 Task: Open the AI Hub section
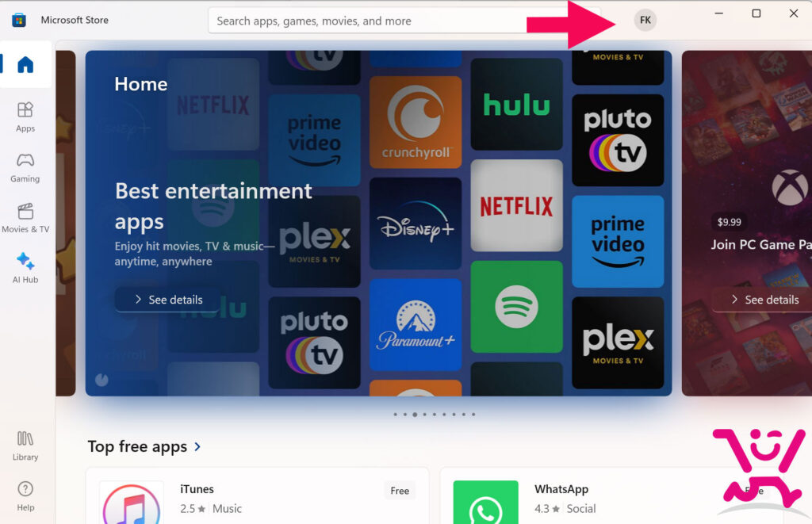coord(25,268)
